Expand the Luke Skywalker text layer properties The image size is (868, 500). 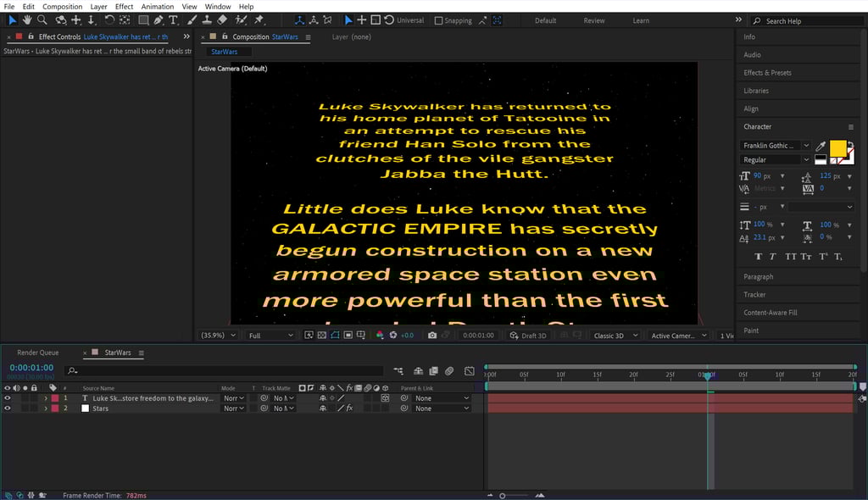46,398
